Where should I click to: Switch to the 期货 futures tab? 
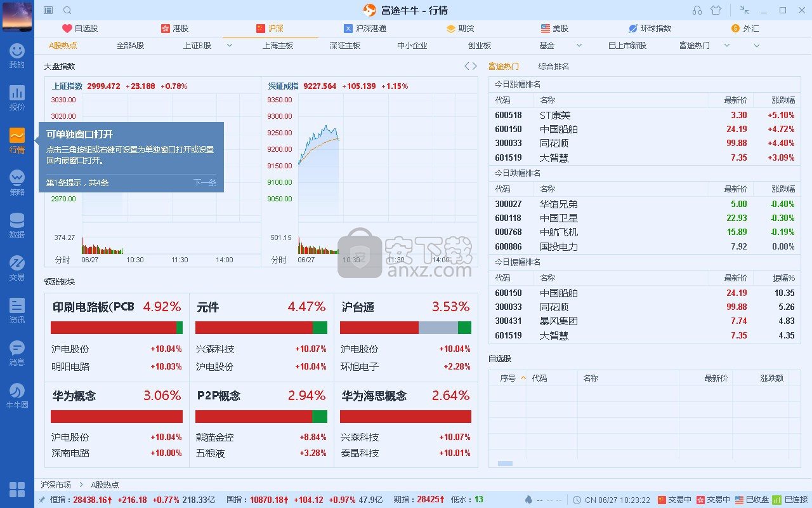[x=461, y=29]
